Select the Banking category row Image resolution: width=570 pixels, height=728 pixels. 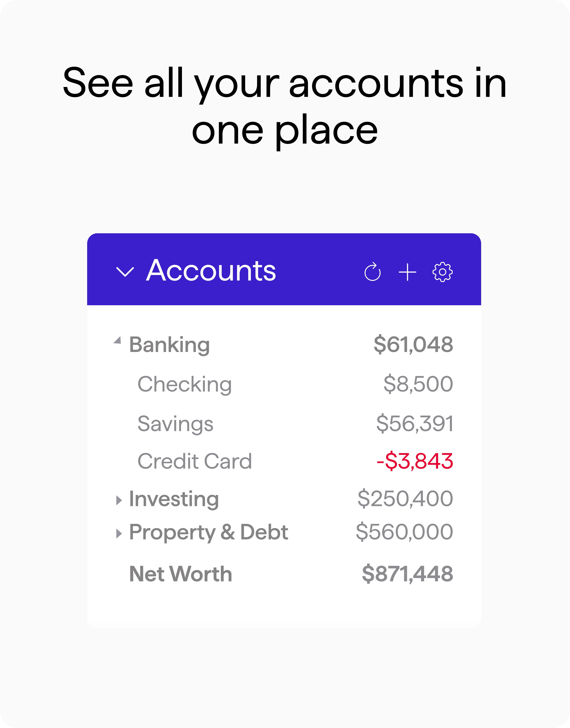pos(170,344)
